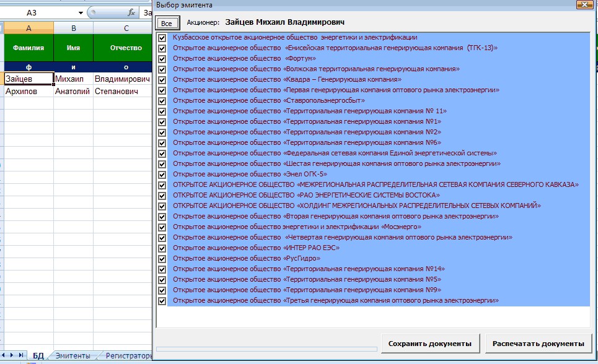Select cell containing Михаил

click(73, 79)
